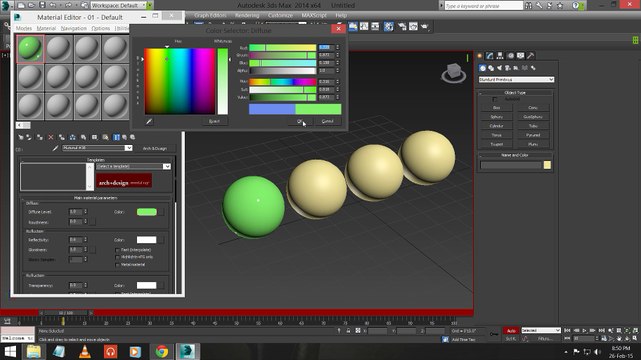
Task: Select the Lights category icon
Action: pos(500,68)
